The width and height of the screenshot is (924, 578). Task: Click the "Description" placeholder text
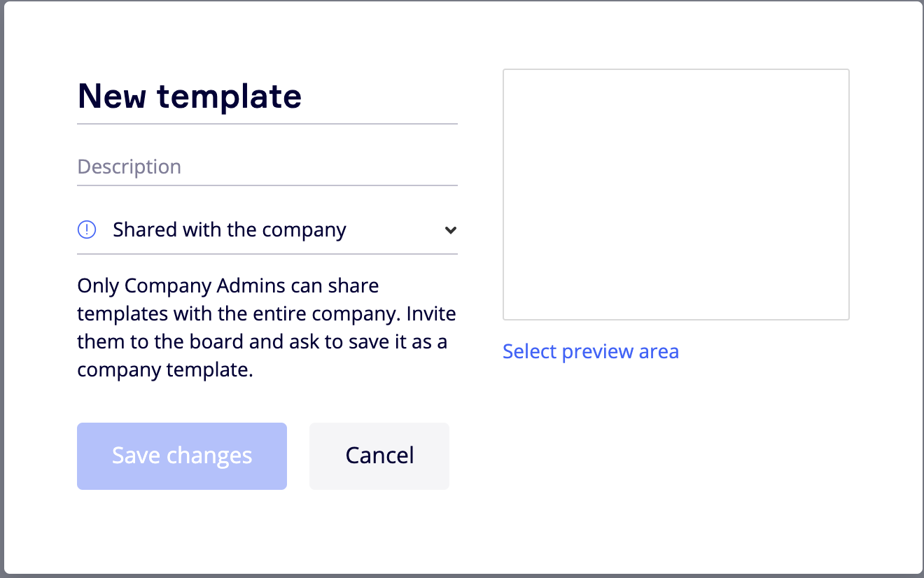click(129, 167)
